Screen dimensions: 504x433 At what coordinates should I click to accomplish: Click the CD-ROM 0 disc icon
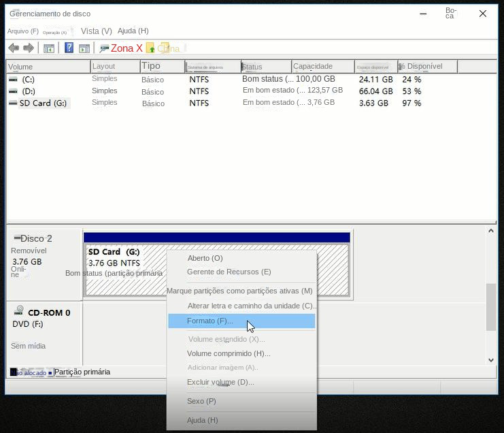coord(19,312)
